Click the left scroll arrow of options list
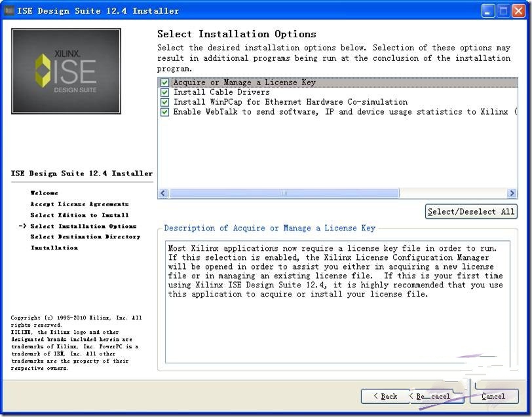532x417 pixels. 163,193
